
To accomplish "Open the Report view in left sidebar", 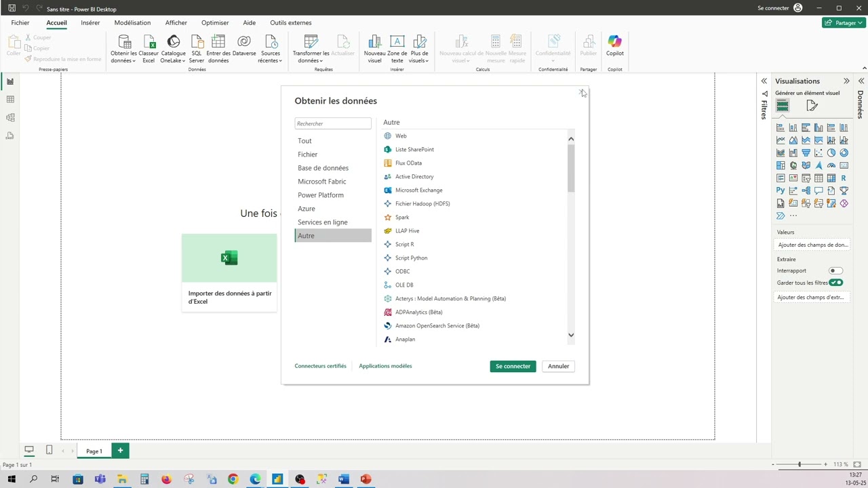I will 10,81.
